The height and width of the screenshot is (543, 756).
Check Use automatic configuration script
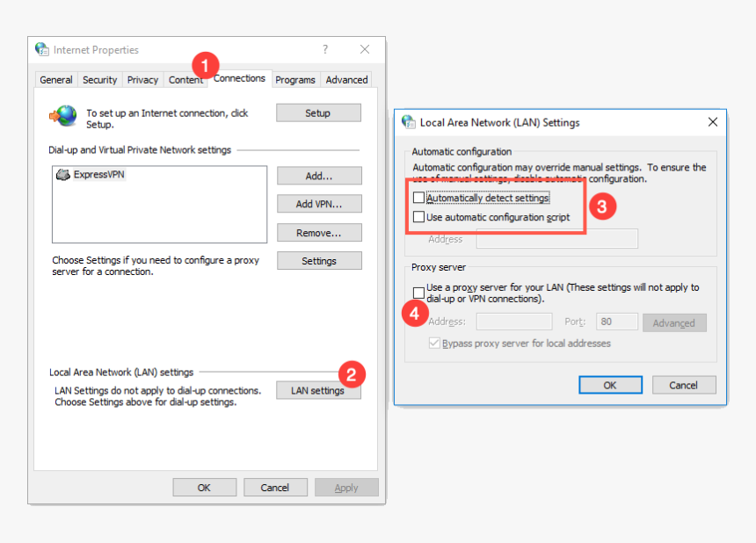[x=418, y=217]
